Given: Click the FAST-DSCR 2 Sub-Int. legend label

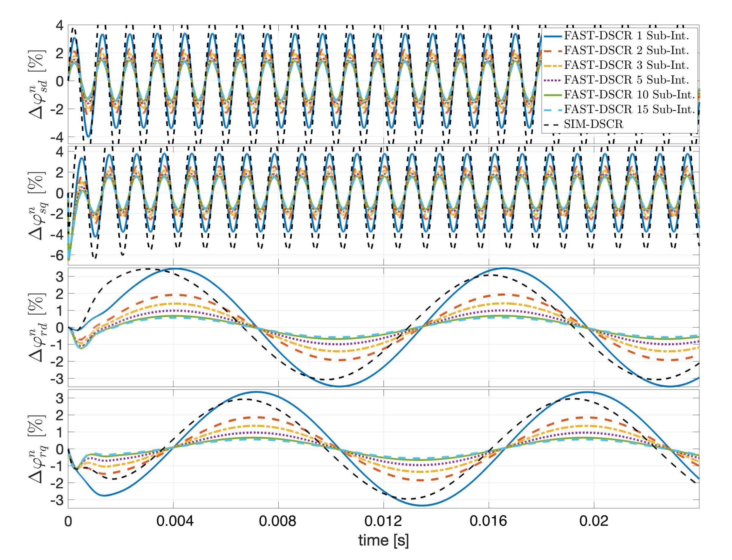Looking at the screenshot, I should 626,51.
